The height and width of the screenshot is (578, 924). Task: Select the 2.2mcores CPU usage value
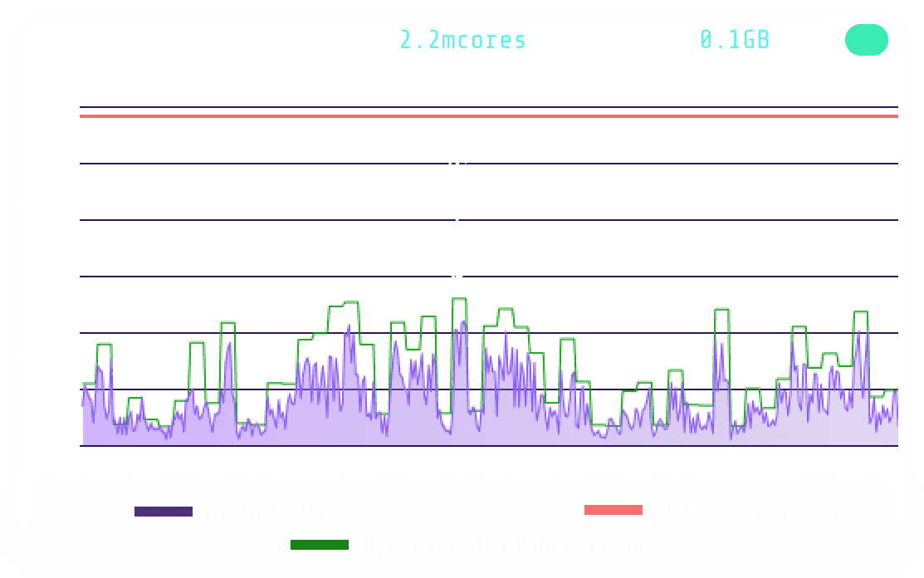click(x=462, y=40)
